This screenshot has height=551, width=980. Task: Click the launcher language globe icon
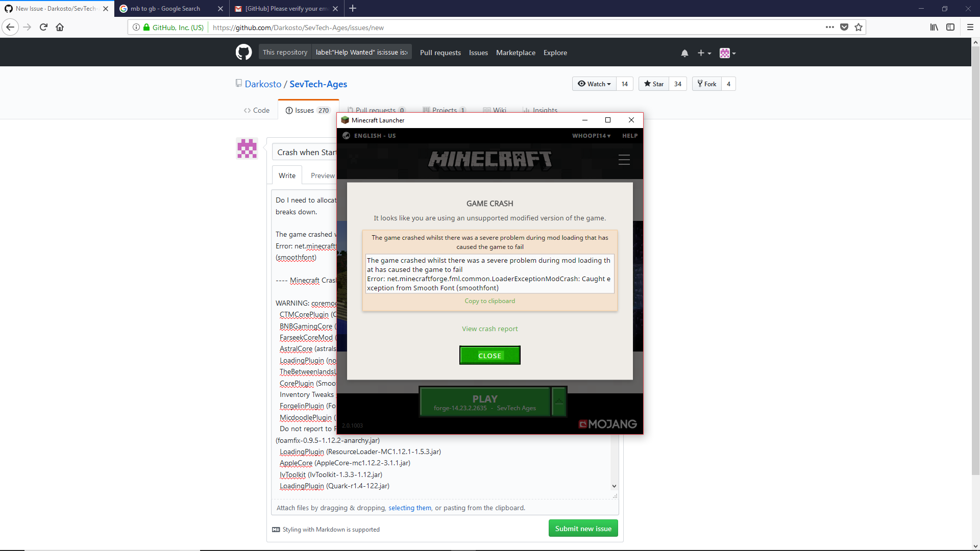click(346, 136)
